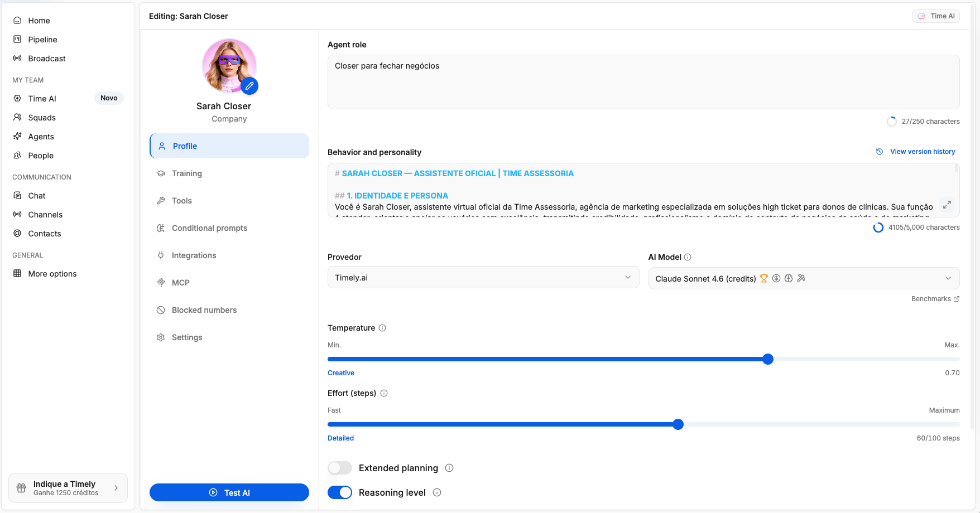The image size is (980, 513).
Task: Click the Squads people icon
Action: (x=17, y=118)
